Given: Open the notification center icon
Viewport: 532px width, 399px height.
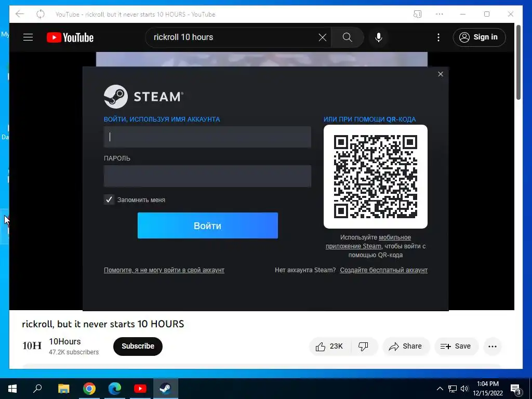Looking at the screenshot, I should [x=515, y=389].
